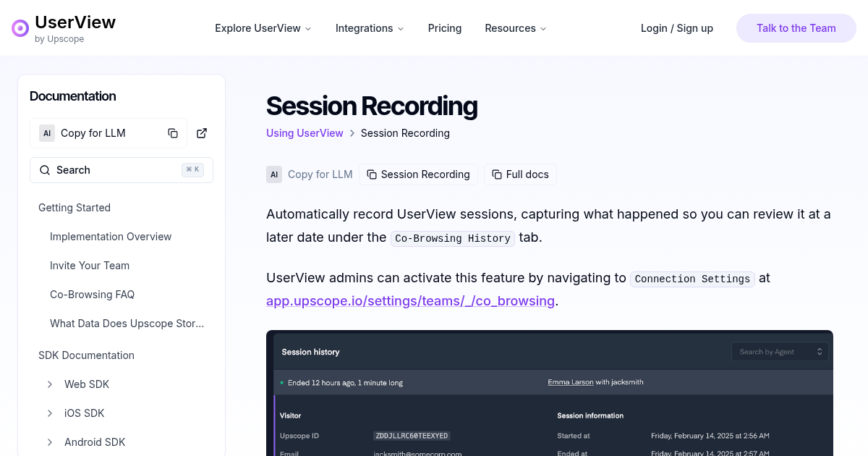
Task: Click 'Ended 12 hours ago' session row
Action: 553,382
